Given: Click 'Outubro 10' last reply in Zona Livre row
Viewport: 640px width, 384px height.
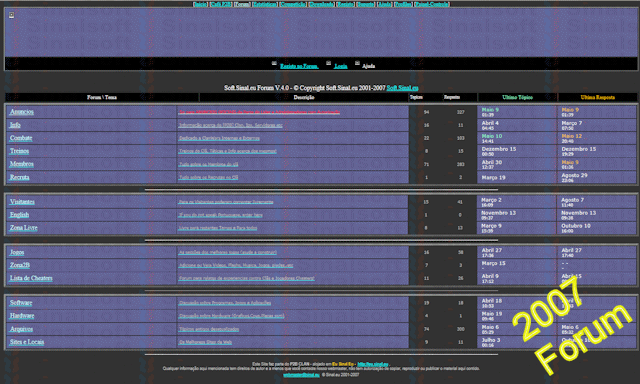Looking at the screenshot, I should click(576, 226).
